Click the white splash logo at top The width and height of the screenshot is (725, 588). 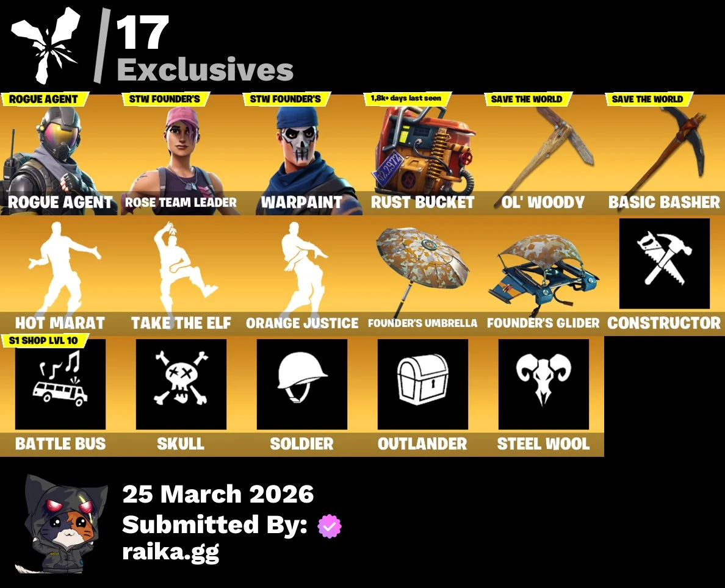pos(46,45)
